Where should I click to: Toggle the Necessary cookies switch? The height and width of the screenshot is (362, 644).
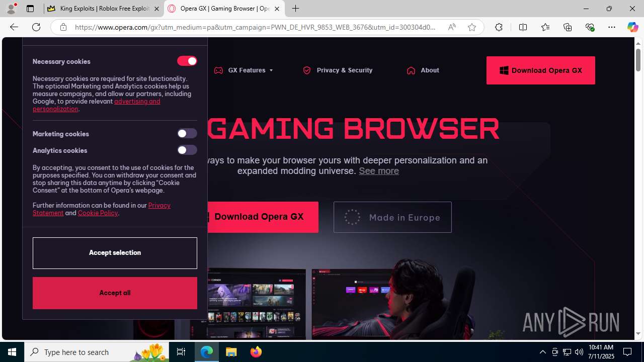point(187,61)
